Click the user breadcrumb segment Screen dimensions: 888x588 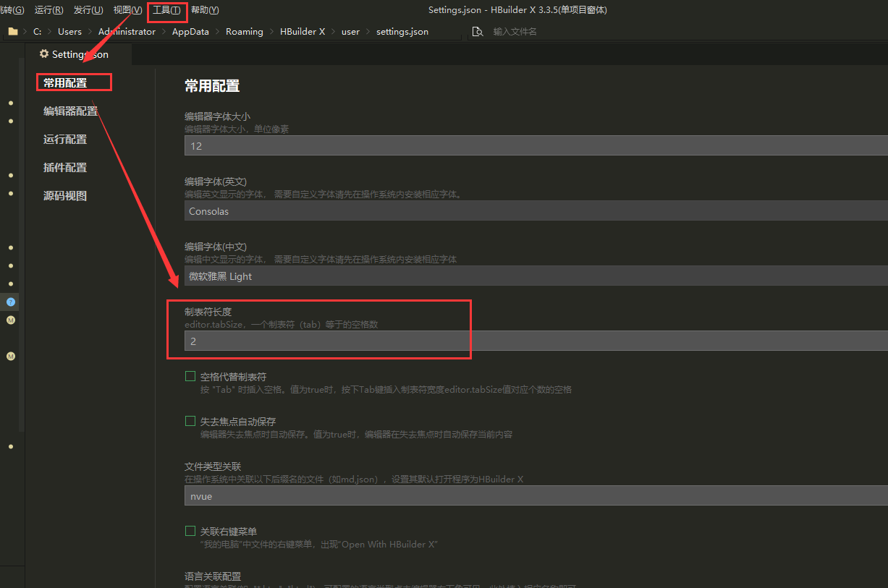[x=350, y=32]
